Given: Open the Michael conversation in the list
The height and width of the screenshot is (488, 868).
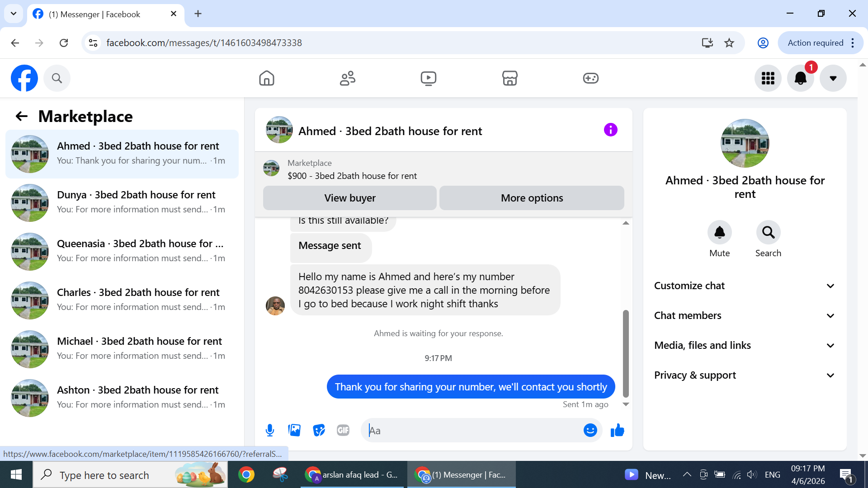Looking at the screenshot, I should [x=122, y=349].
